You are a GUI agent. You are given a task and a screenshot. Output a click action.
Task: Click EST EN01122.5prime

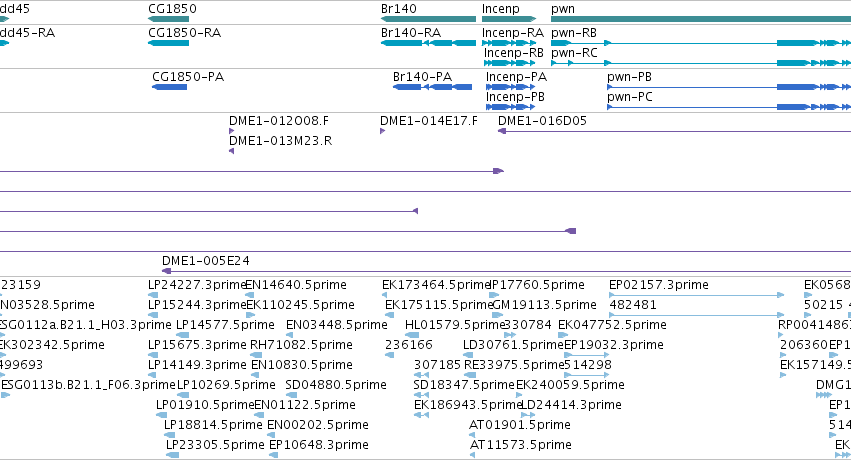[x=305, y=405]
